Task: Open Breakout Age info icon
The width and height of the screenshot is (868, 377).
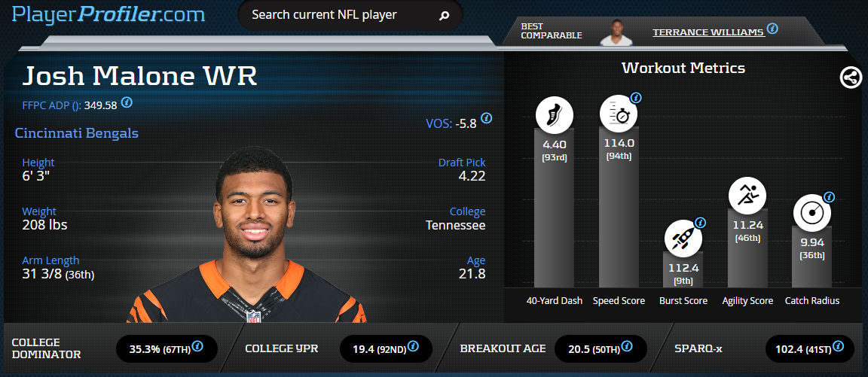Action: (x=627, y=347)
